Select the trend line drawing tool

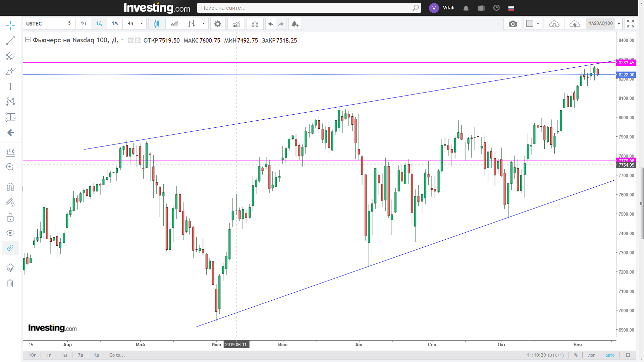point(10,41)
